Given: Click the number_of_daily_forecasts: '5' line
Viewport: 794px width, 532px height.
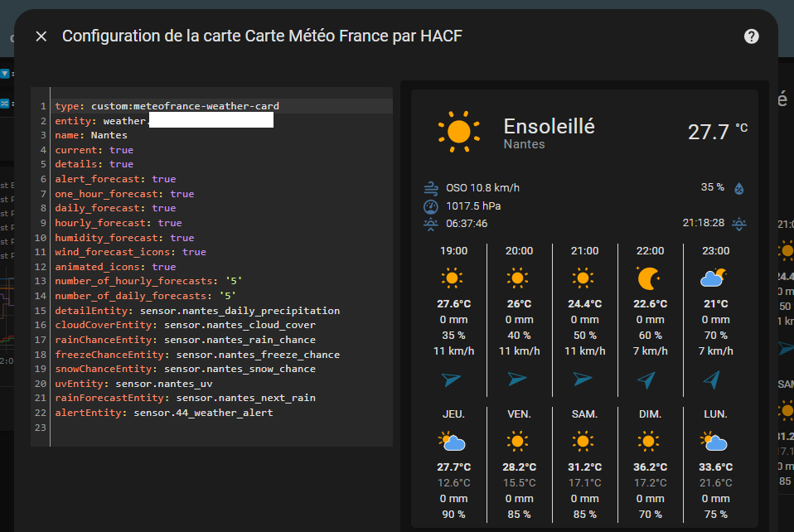Looking at the screenshot, I should (145, 296).
